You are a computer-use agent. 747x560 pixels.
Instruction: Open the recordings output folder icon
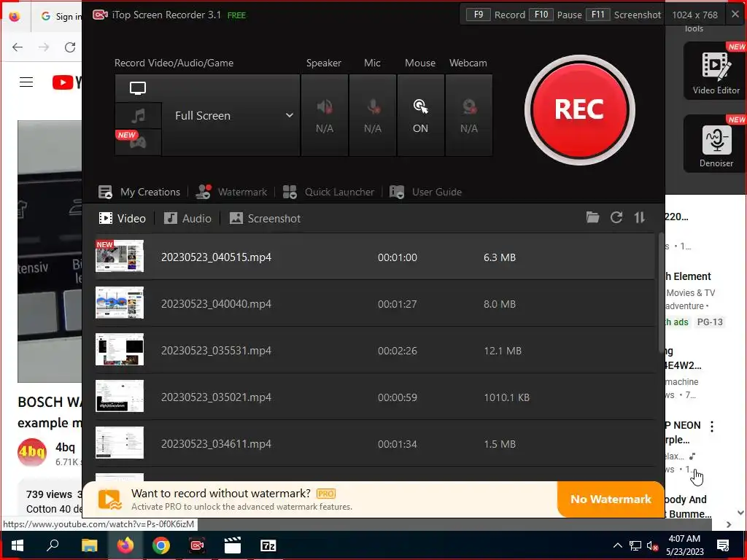[x=592, y=217]
